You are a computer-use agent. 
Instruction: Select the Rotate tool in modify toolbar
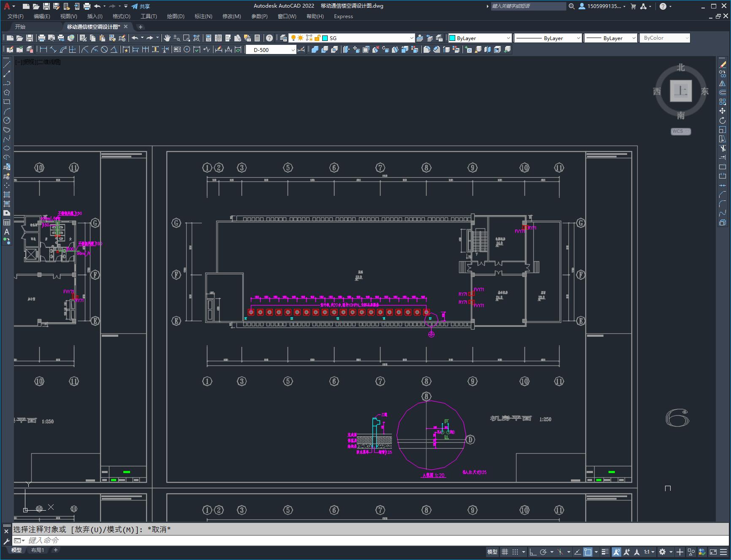click(x=723, y=120)
